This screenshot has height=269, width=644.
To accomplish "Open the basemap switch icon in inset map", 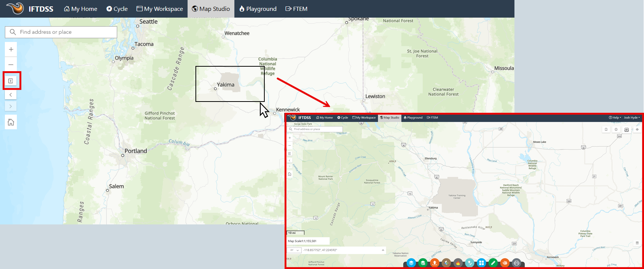I will (626, 130).
